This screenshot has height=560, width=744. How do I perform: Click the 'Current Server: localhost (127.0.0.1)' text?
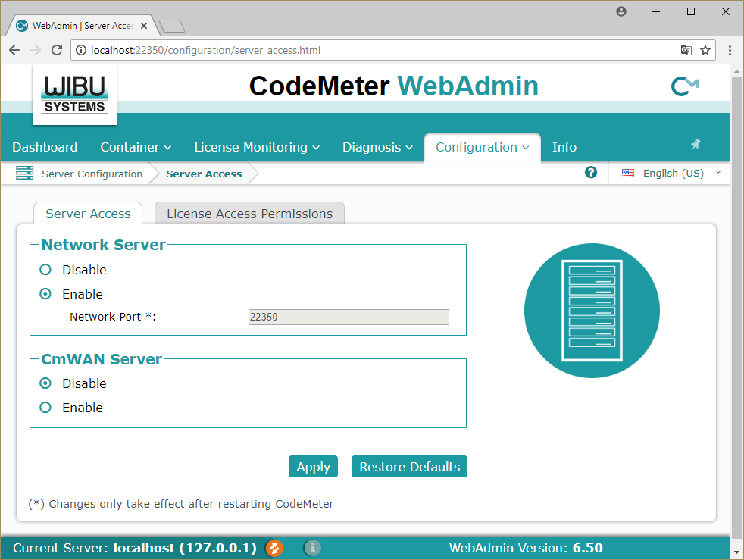[x=135, y=548]
